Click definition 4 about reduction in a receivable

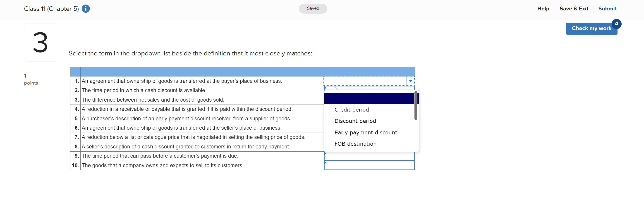(x=187, y=109)
